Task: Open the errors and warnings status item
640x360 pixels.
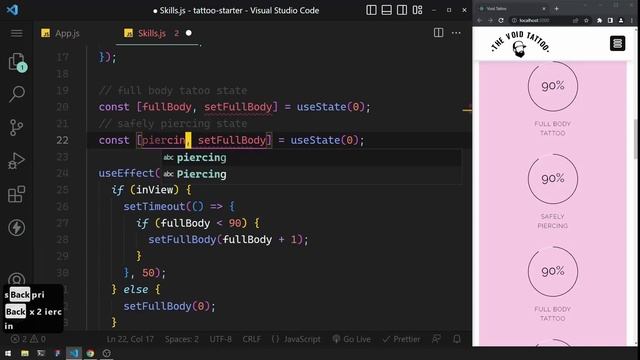Action: click(x=29, y=339)
